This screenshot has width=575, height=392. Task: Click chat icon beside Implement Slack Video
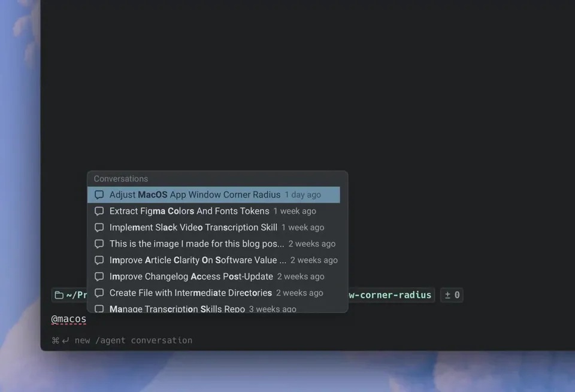click(x=99, y=227)
